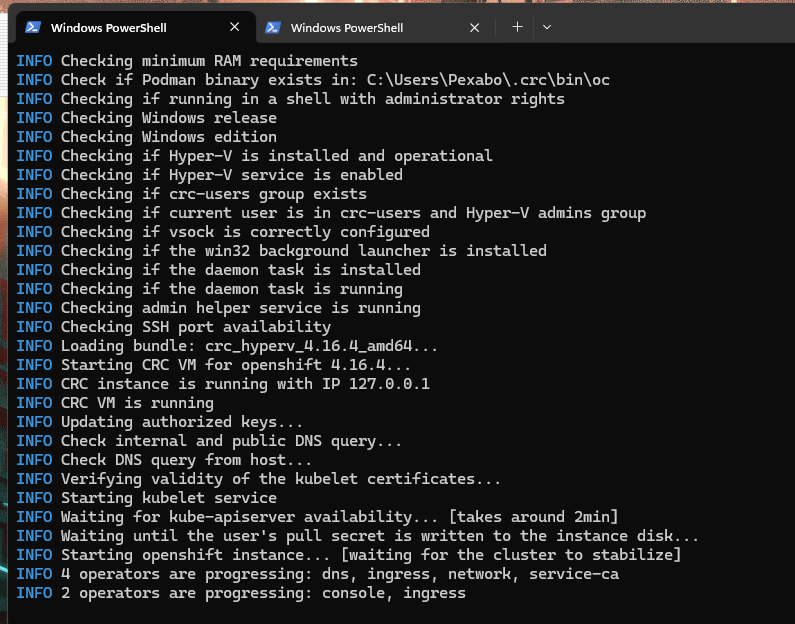Click the path 'C:\Users\Pexabo\.crc\bin\oc'
The width and height of the screenshot is (795, 624).
point(488,80)
